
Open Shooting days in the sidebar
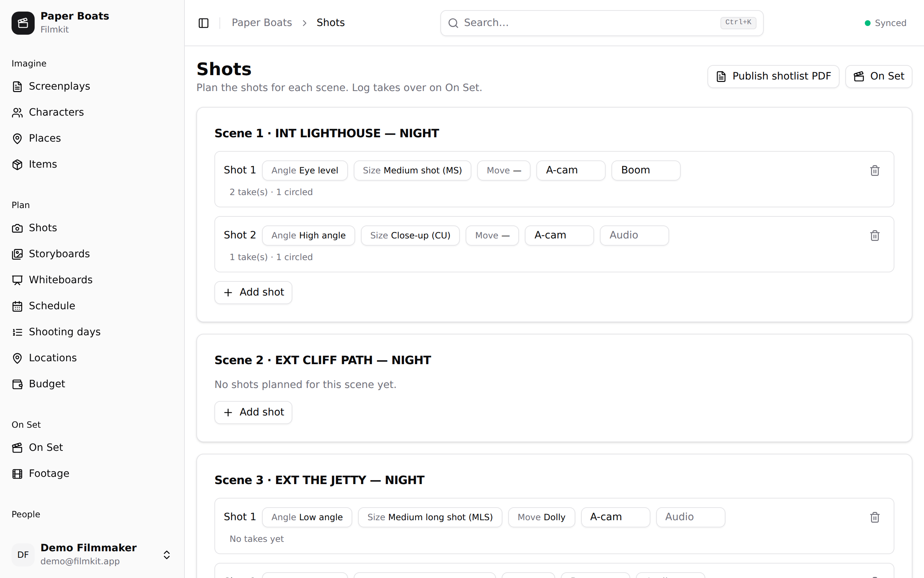tap(92, 332)
